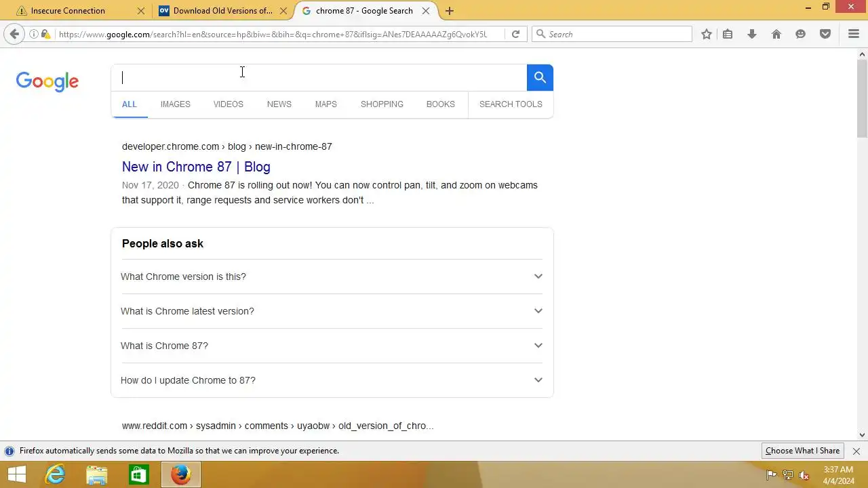Open the Downloads arrow icon
Image resolution: width=868 pixels, height=488 pixels.
(752, 34)
